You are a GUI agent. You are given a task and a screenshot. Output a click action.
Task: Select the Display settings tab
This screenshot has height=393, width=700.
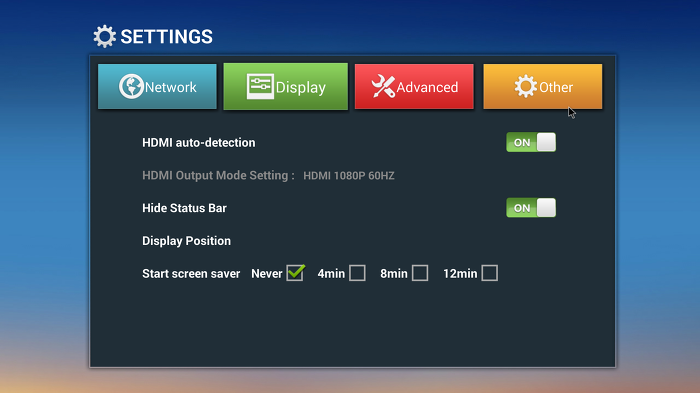click(285, 86)
